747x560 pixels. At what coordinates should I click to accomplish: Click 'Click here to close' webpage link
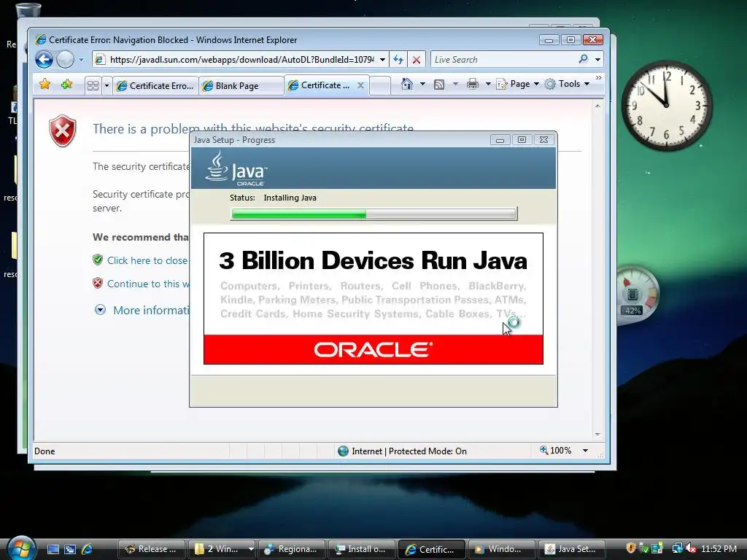pos(147,260)
